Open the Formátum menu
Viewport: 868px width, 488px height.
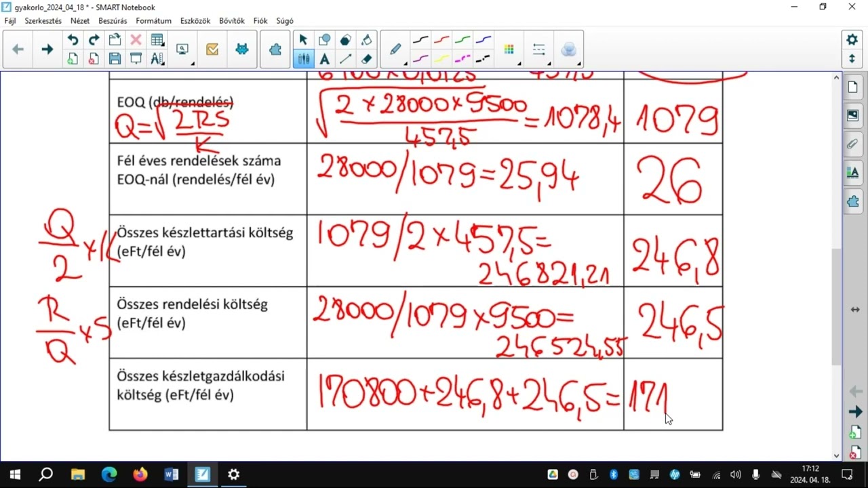153,21
